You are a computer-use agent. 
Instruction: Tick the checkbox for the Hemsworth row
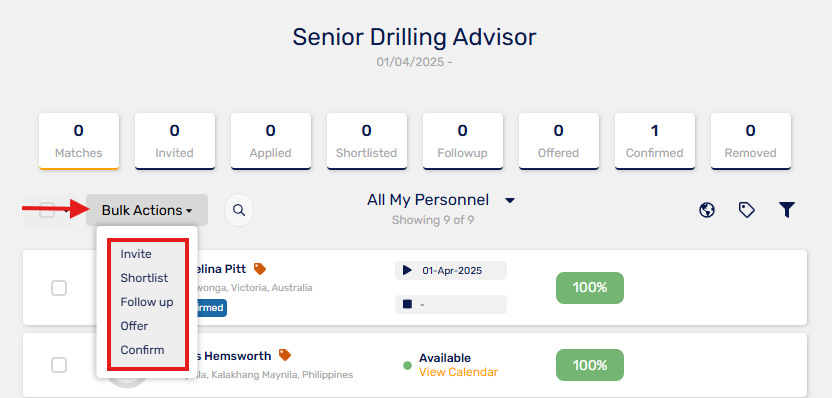click(x=59, y=365)
